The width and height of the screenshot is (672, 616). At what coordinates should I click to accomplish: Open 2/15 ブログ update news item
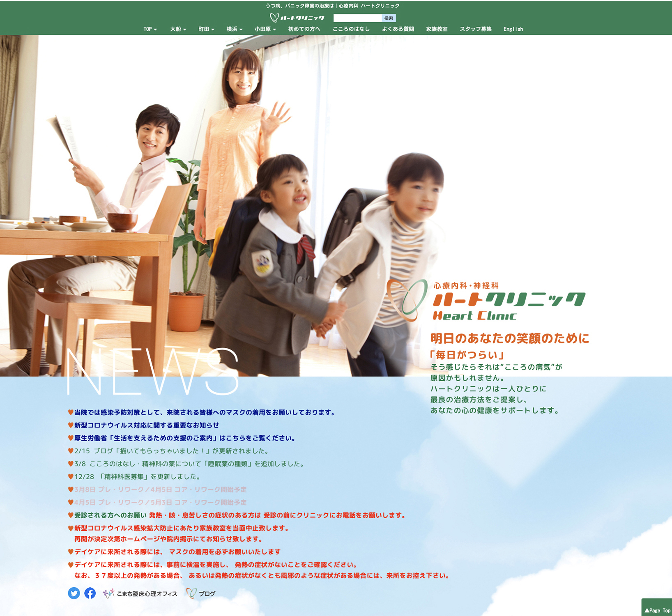[171, 451]
